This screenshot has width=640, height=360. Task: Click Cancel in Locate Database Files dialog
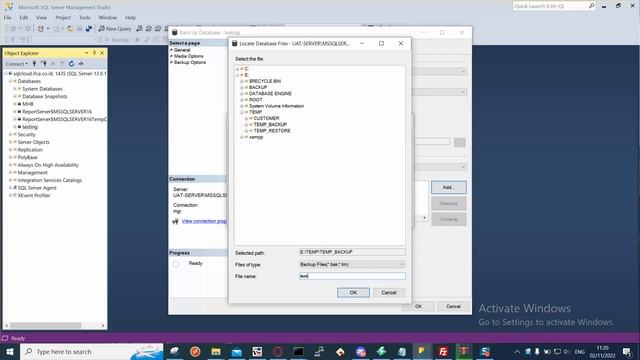pyautogui.click(x=389, y=293)
